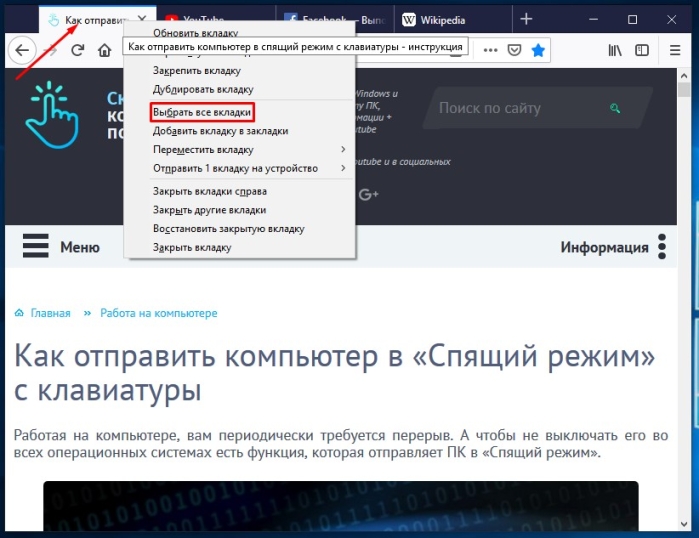The image size is (699, 538).
Task: Expand Переместить вкладку submenu
Action: pos(239,150)
